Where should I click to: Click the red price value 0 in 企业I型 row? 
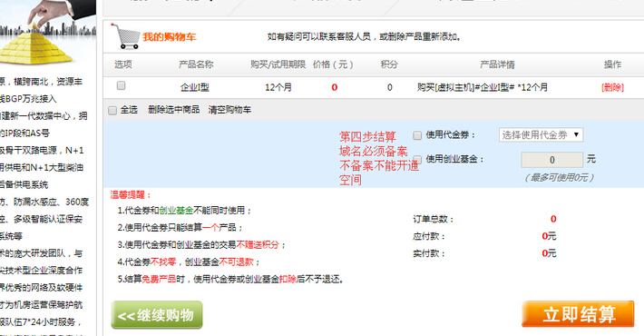click(x=335, y=87)
